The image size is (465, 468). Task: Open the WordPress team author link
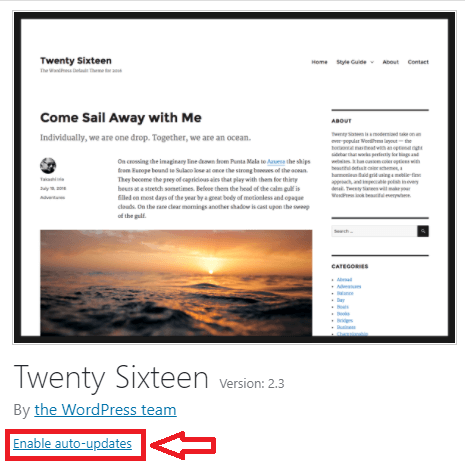pos(105,410)
